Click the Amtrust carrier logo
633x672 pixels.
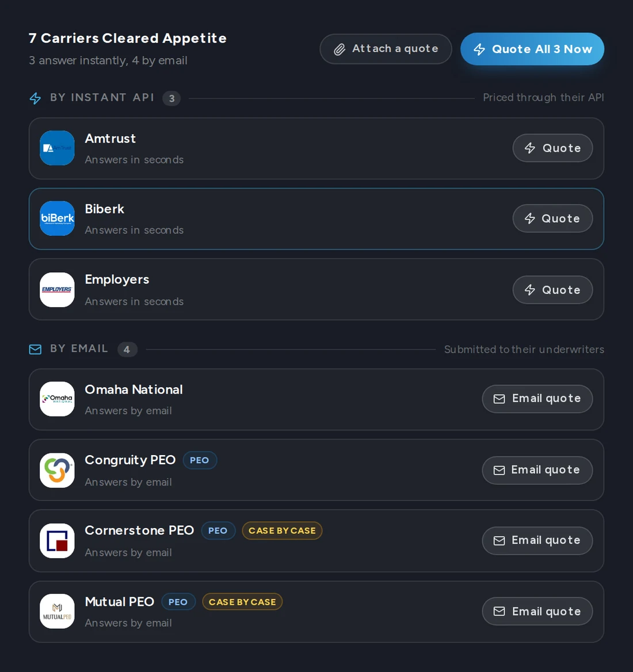point(57,148)
